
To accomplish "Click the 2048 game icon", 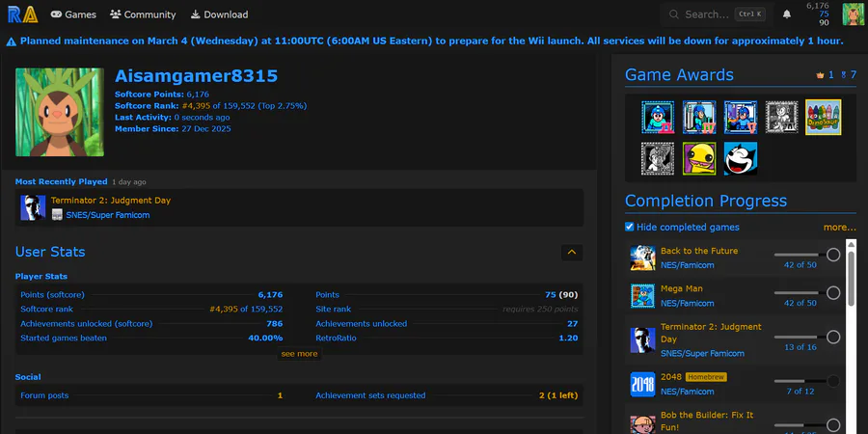I will click(642, 384).
